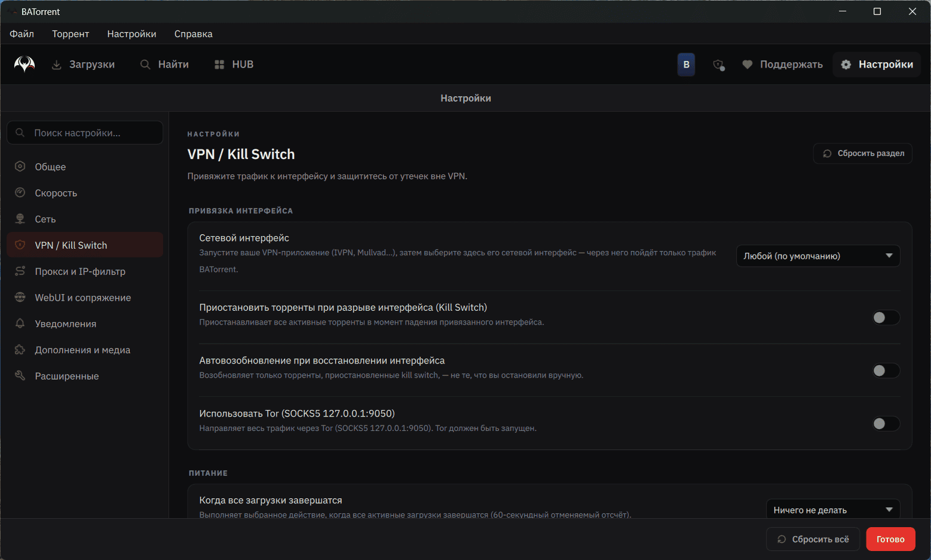Click the download icon beside Загрузки
Screen dimensions: 931x560
[x=57, y=65]
